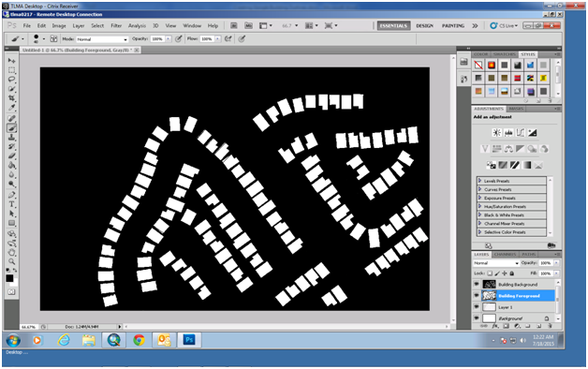
Task: Switch to the Channels tab
Action: tap(505, 254)
